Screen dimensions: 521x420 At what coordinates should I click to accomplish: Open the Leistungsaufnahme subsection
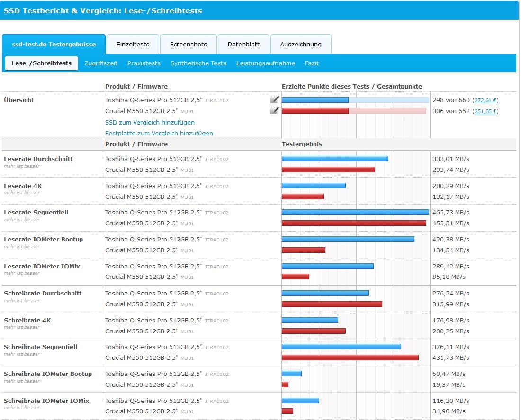pos(266,63)
